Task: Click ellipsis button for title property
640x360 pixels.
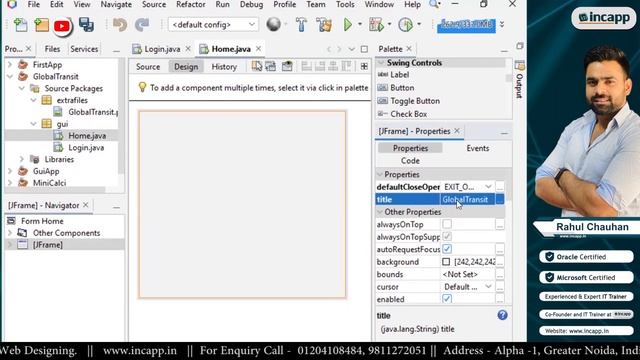Action: click(x=500, y=199)
